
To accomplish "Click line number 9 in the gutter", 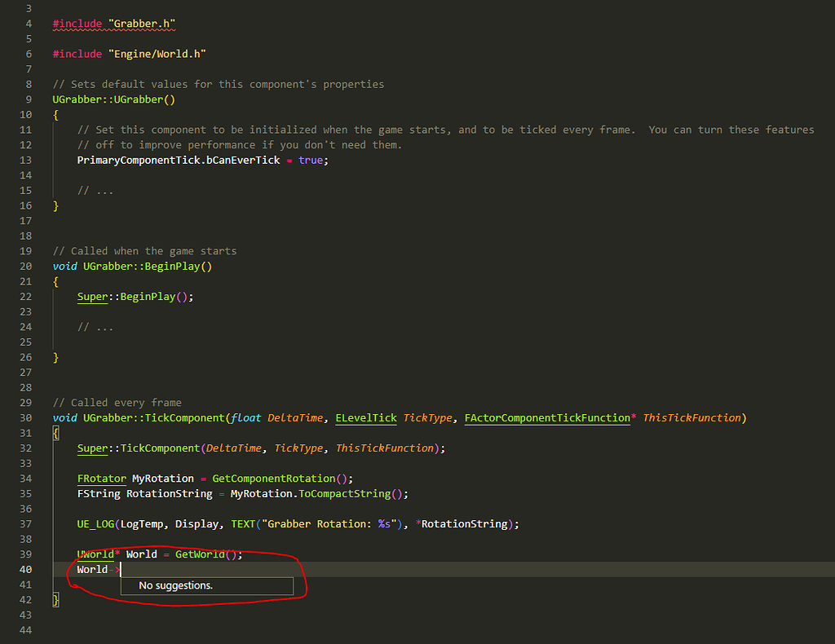I will click(x=29, y=99).
